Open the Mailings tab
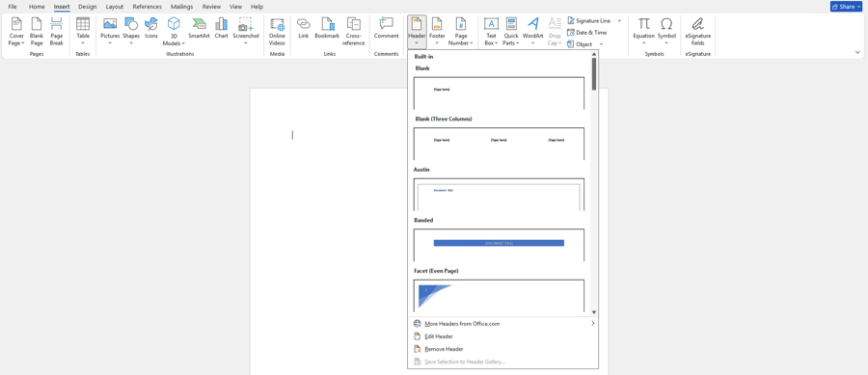The width and height of the screenshot is (868, 375). (181, 7)
